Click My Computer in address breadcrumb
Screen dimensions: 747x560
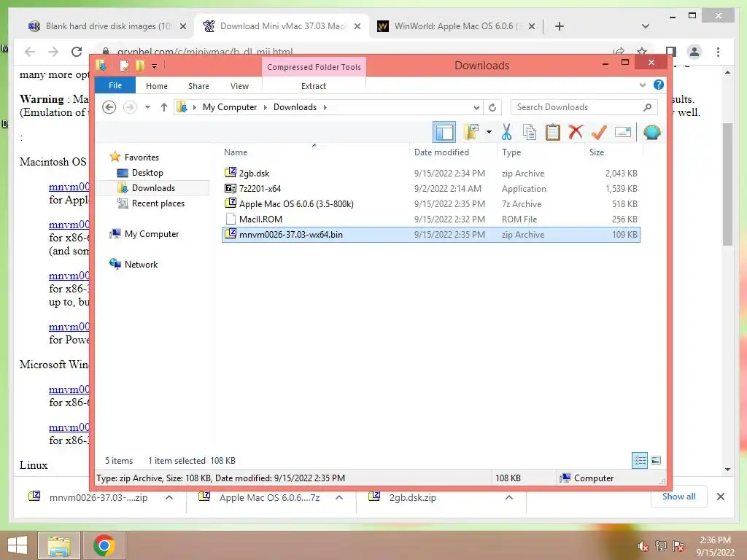pyautogui.click(x=230, y=107)
